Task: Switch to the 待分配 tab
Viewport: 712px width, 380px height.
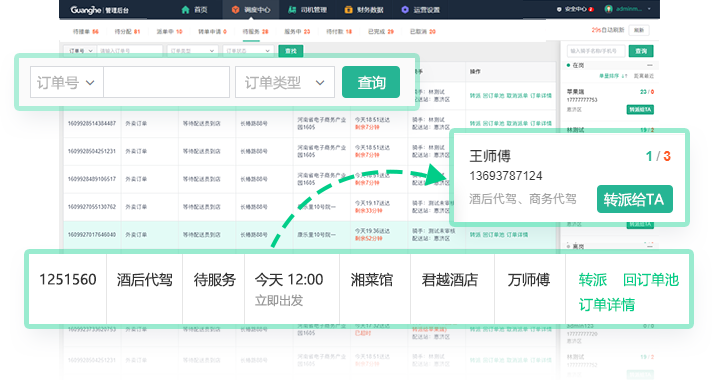Action: 127,32
